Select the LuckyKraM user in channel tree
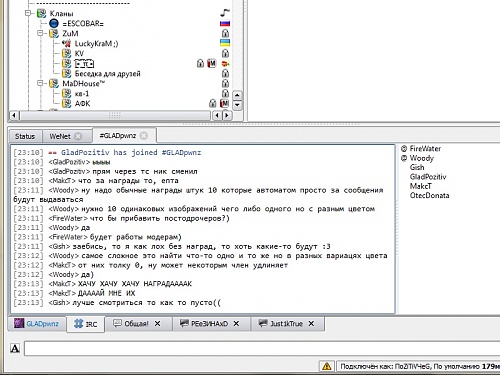The width and height of the screenshot is (500, 375). pyautogui.click(x=96, y=44)
